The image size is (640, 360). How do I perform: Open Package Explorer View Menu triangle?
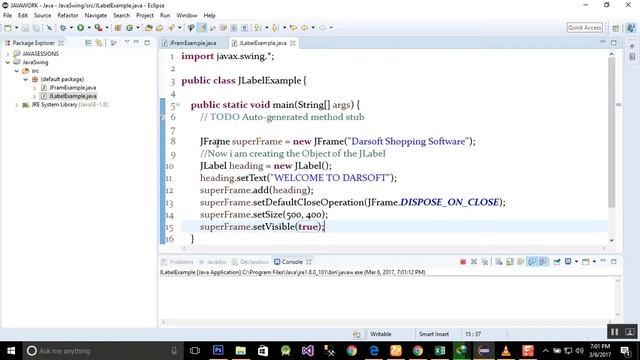pos(127,42)
